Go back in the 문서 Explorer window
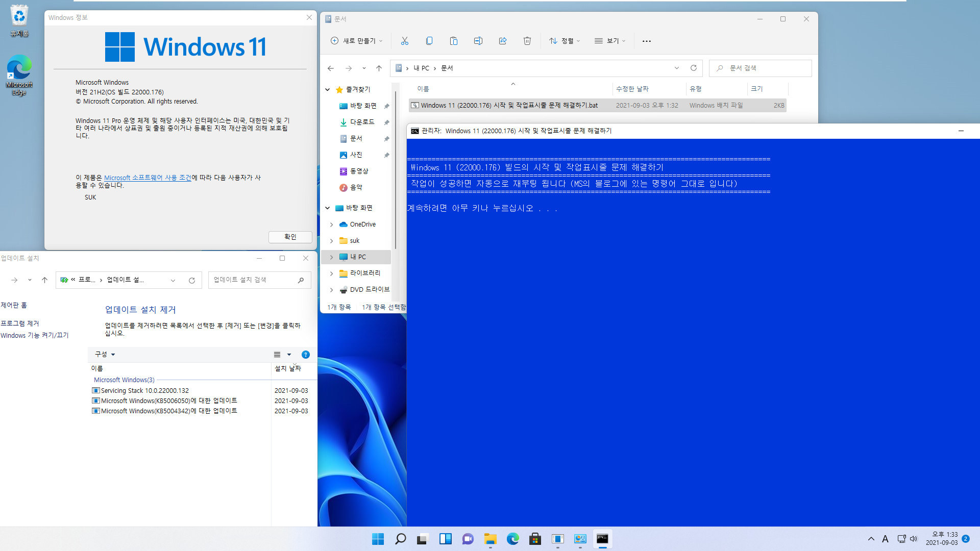 tap(331, 68)
